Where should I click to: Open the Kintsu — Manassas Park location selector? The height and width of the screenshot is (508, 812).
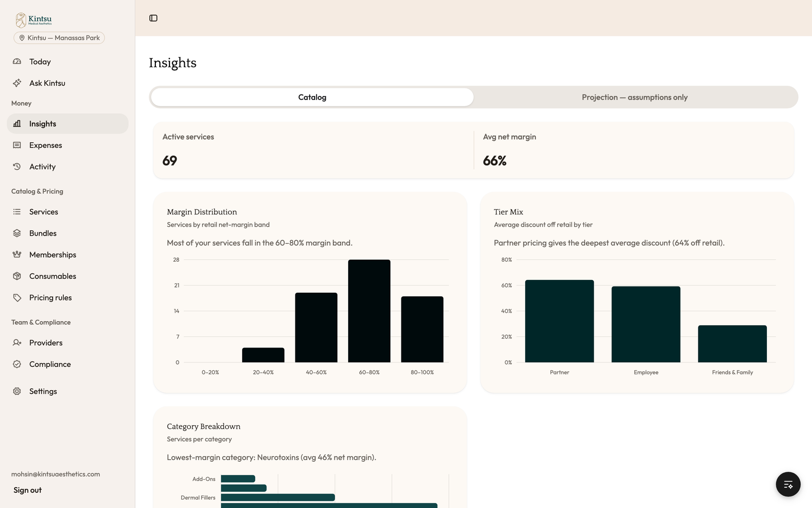click(x=59, y=38)
